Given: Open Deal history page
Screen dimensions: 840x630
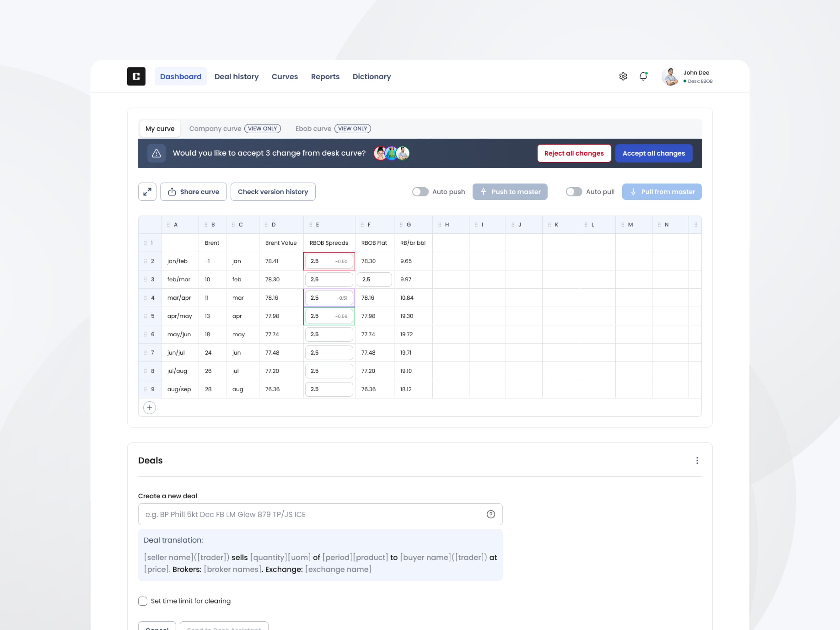Looking at the screenshot, I should pyautogui.click(x=237, y=76).
